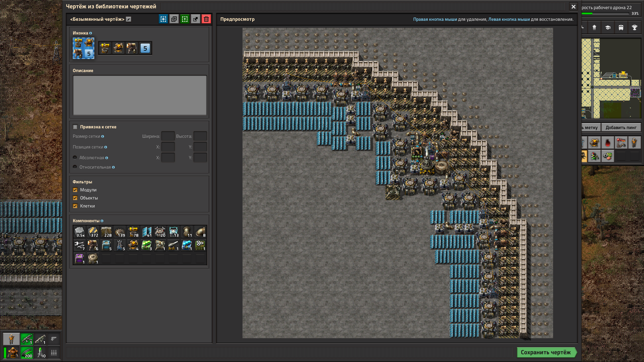Image resolution: width=644 pixels, height=362 pixels.
Task: Click inside the Описание text box
Action: 140,96
